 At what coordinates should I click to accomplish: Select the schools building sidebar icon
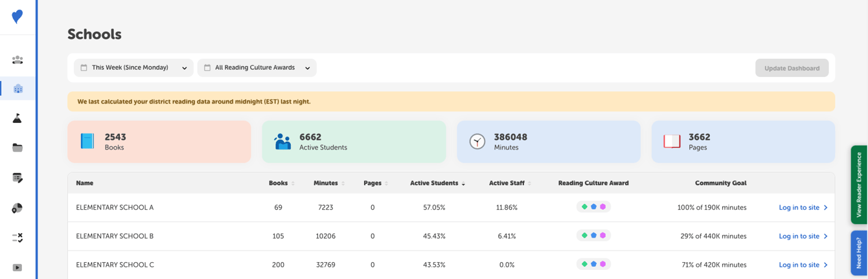(18, 89)
